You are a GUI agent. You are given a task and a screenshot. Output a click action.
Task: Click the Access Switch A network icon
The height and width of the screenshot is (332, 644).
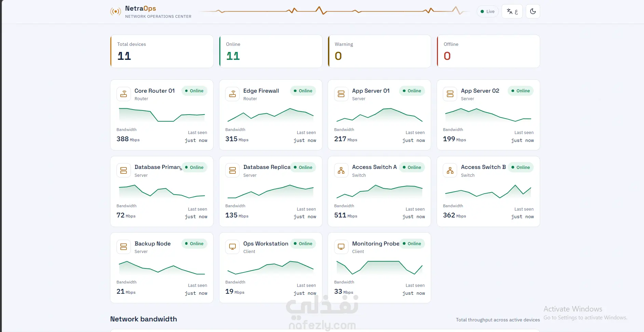click(341, 170)
